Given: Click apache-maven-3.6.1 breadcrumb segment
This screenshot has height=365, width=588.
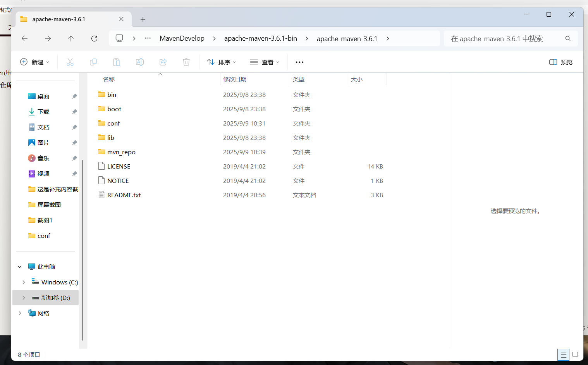Looking at the screenshot, I should (347, 38).
